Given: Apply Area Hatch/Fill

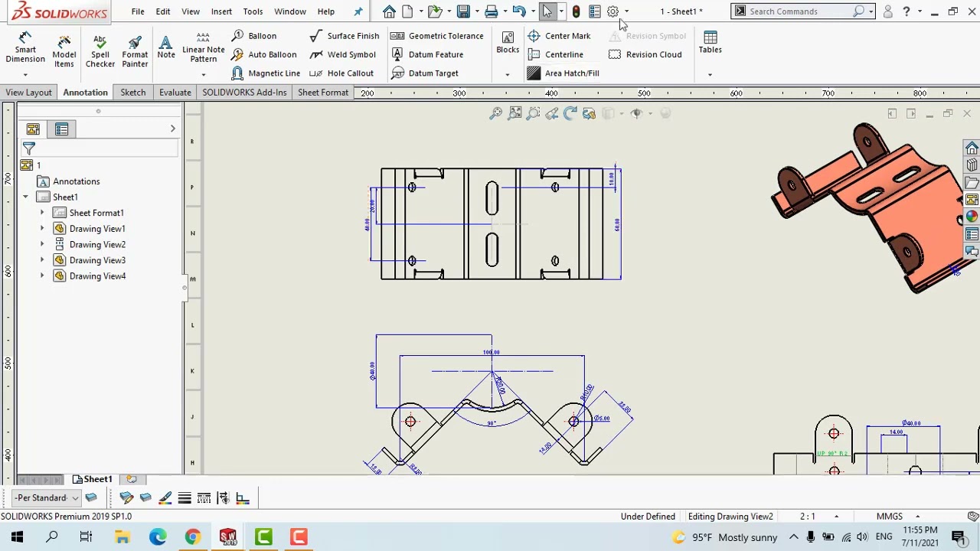Looking at the screenshot, I should [x=563, y=73].
